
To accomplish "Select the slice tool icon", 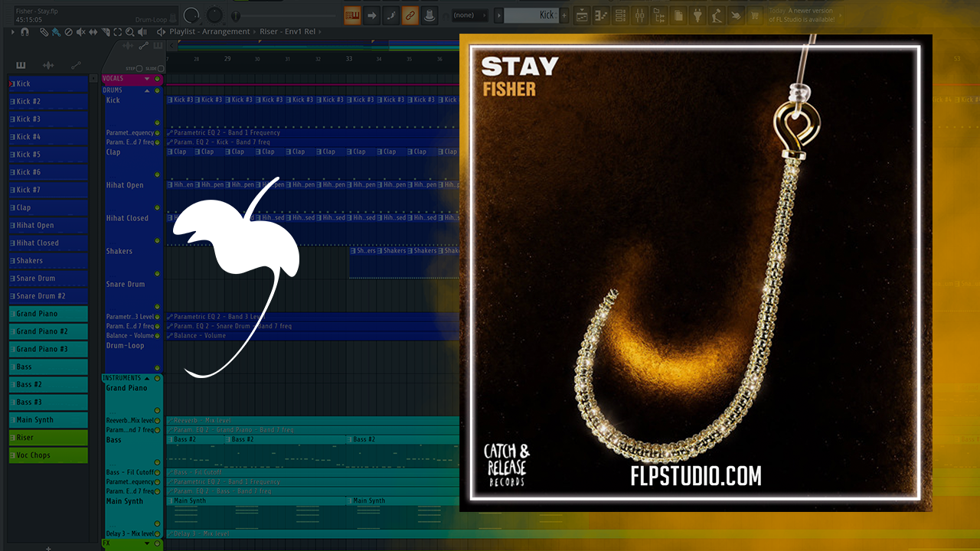I will click(x=106, y=32).
